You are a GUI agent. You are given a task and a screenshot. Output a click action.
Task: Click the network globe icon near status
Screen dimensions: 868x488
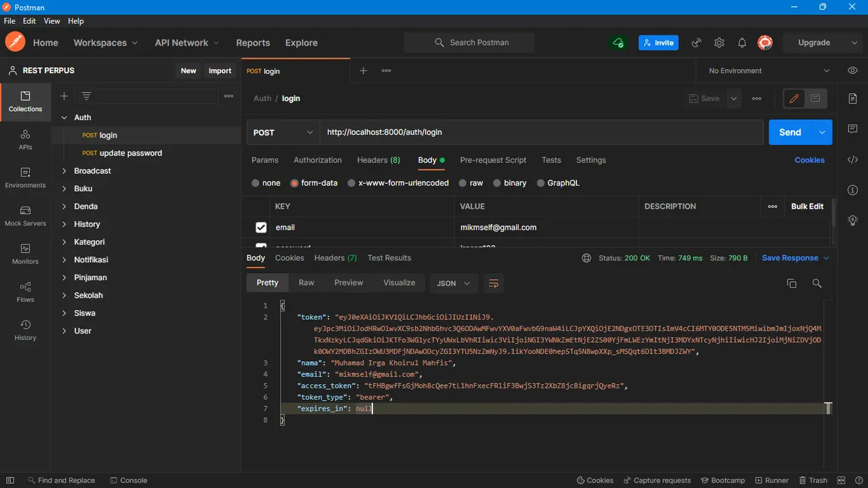[587, 258]
